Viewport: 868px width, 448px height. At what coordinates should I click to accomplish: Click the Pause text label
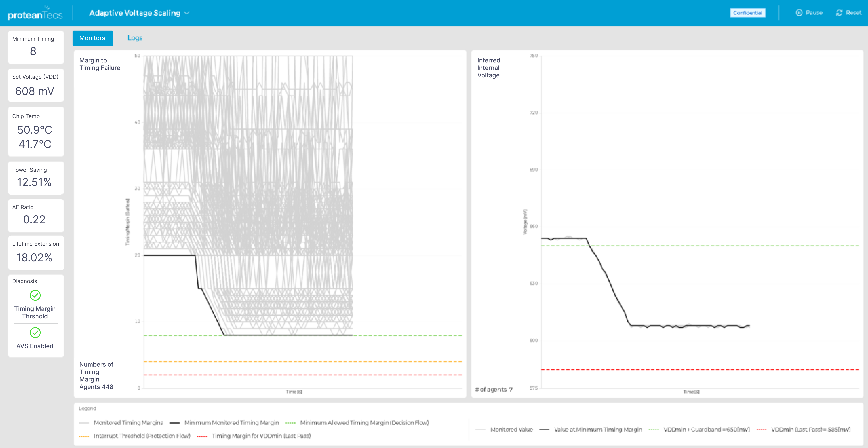814,13
